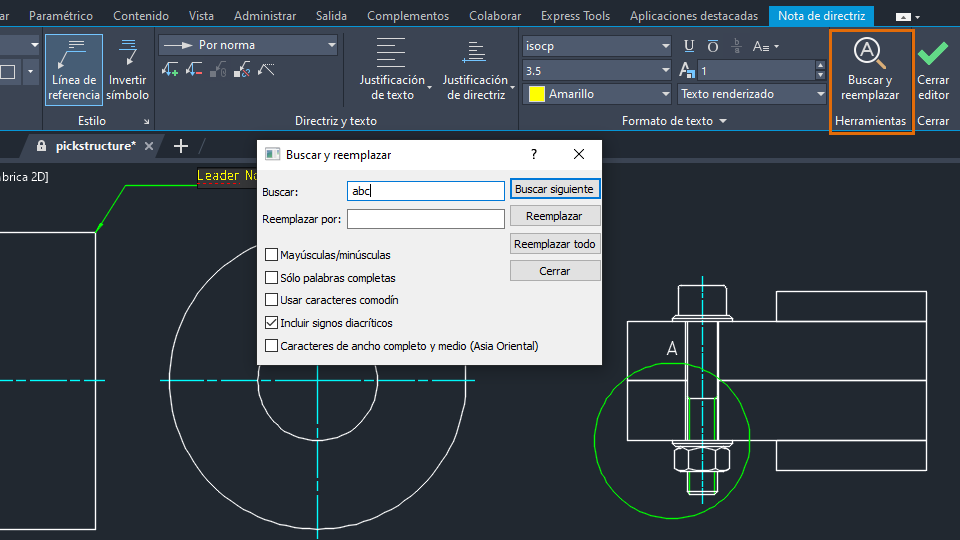Click the Reemplazar button
The height and width of the screenshot is (540, 960).
click(555, 216)
